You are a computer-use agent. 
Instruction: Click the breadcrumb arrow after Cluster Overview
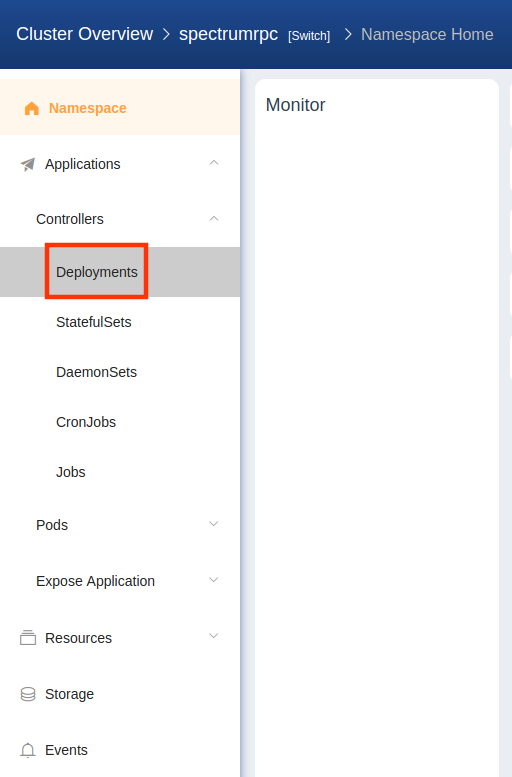166,34
